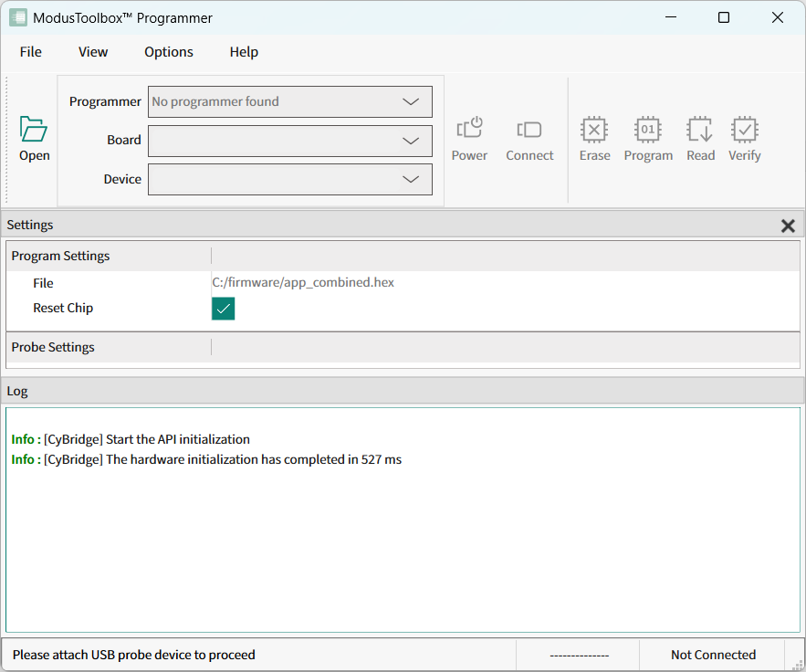Open the View menu
806x672 pixels.
click(x=93, y=52)
